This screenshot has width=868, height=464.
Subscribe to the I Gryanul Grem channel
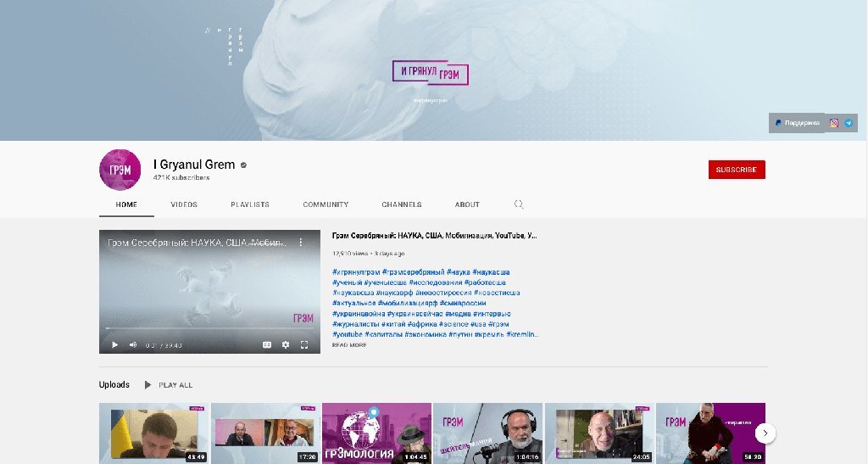(737, 170)
